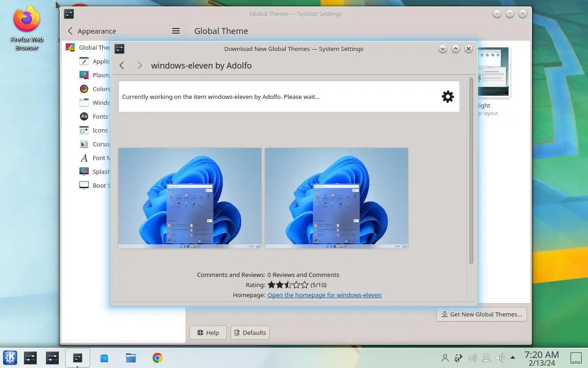Viewport: 588px width, 368px height.
Task: Click the '0 Reviews and Comments' text
Action: tap(303, 275)
